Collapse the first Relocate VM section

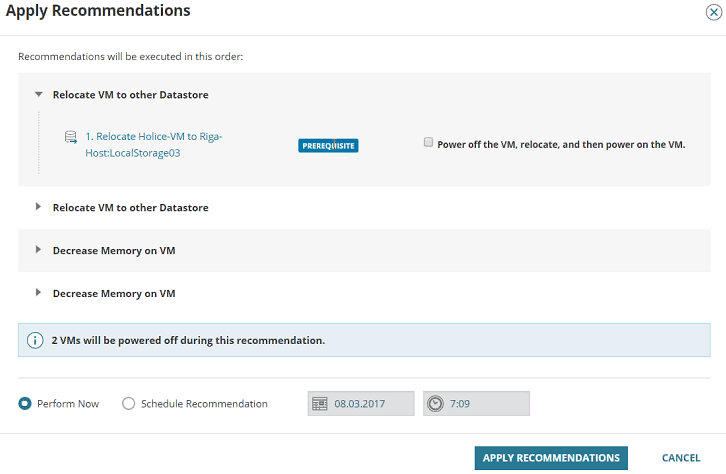(39, 95)
